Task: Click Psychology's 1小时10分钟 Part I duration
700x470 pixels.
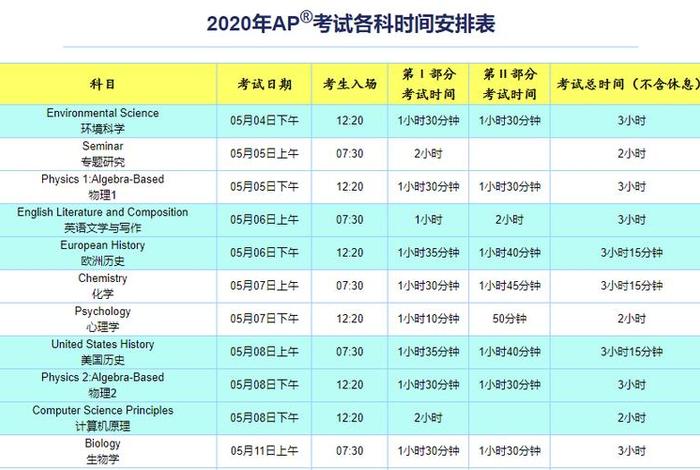Action: coord(429,319)
